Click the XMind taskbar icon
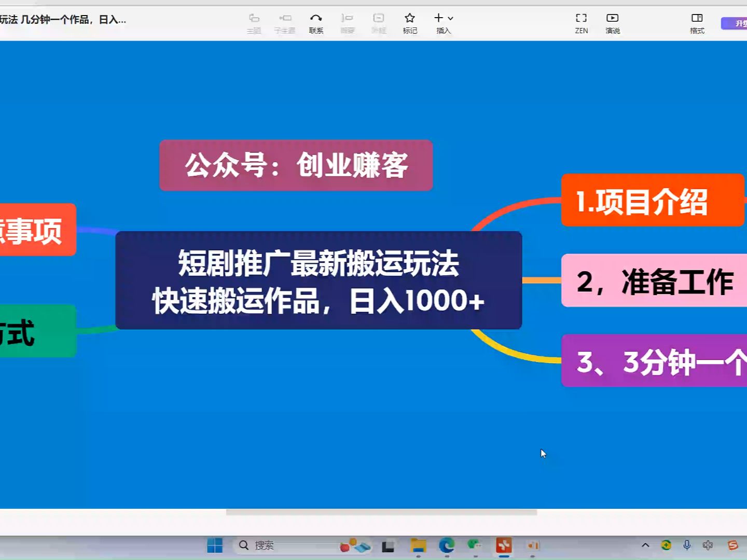The image size is (747, 560). click(x=504, y=545)
